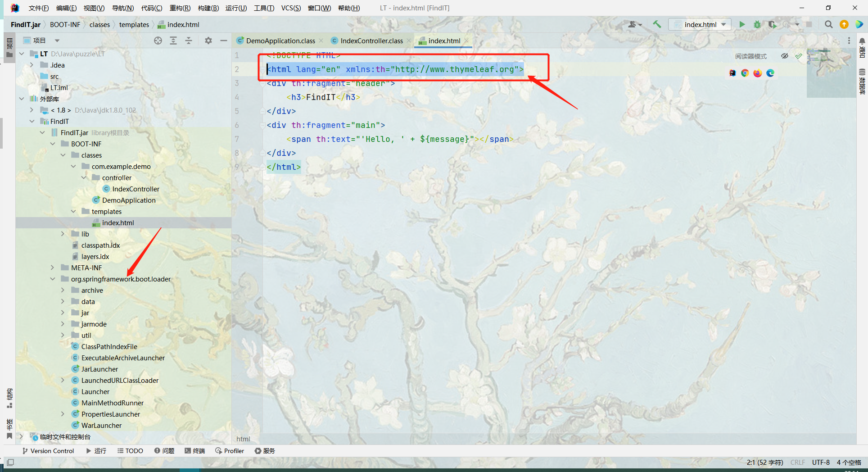The width and height of the screenshot is (868, 472).
Task: Open the user account dropdown
Action: tap(635, 24)
